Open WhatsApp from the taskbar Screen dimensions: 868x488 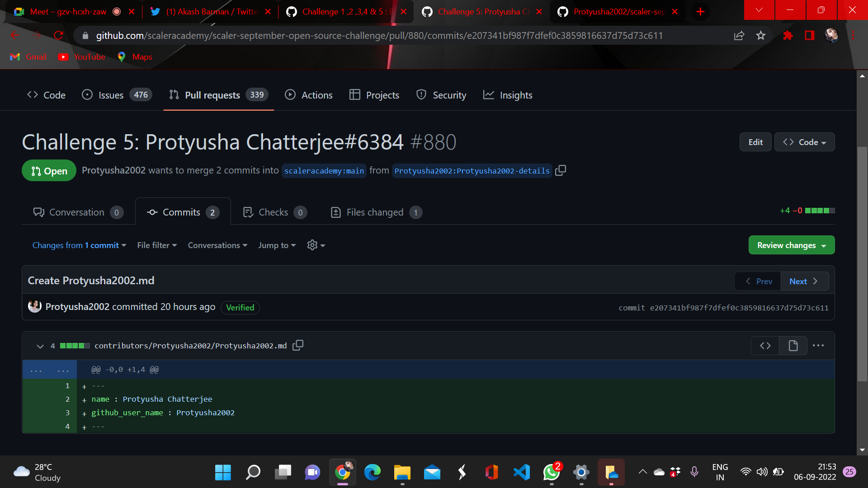pos(551,473)
